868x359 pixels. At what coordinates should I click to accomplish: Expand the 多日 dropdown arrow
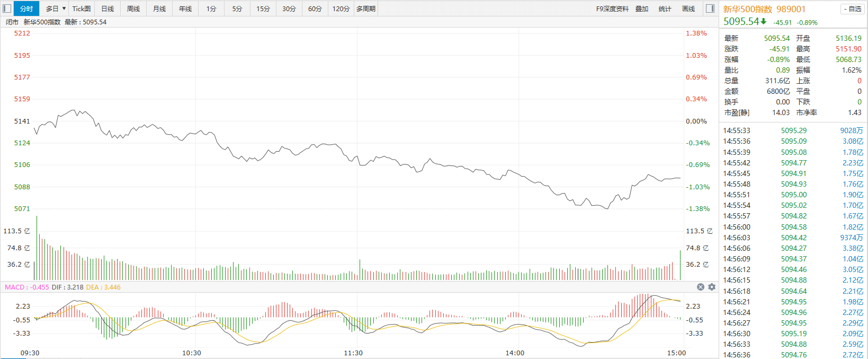(x=64, y=8)
